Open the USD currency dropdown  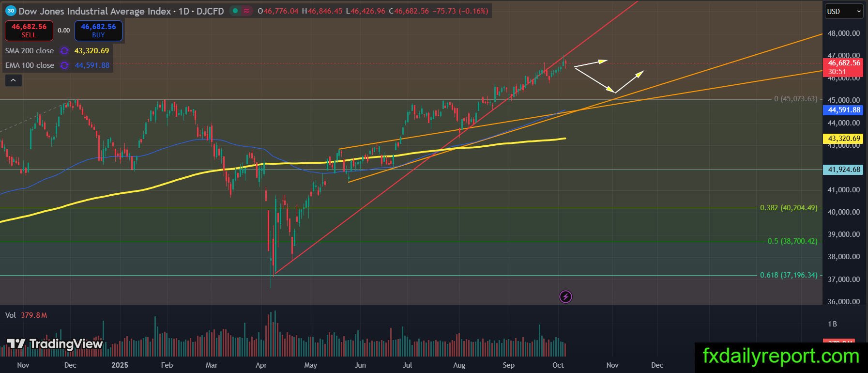coord(844,11)
